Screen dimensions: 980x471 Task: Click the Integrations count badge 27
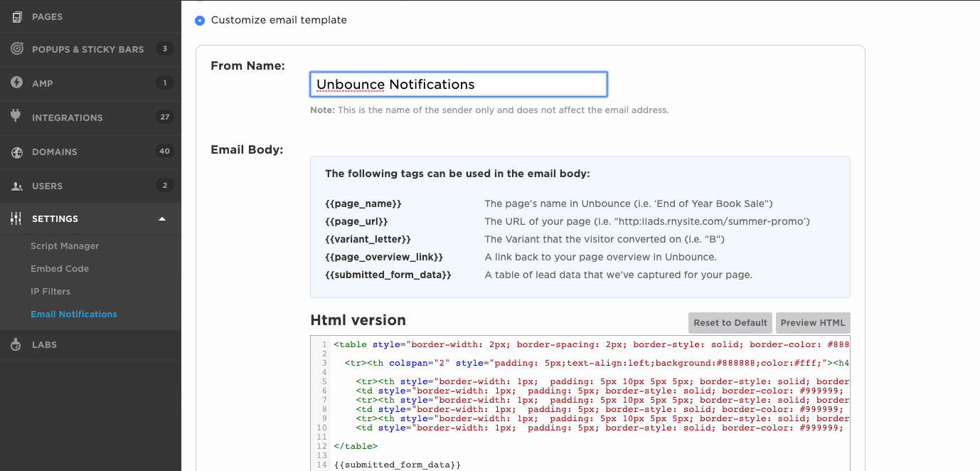(x=165, y=117)
